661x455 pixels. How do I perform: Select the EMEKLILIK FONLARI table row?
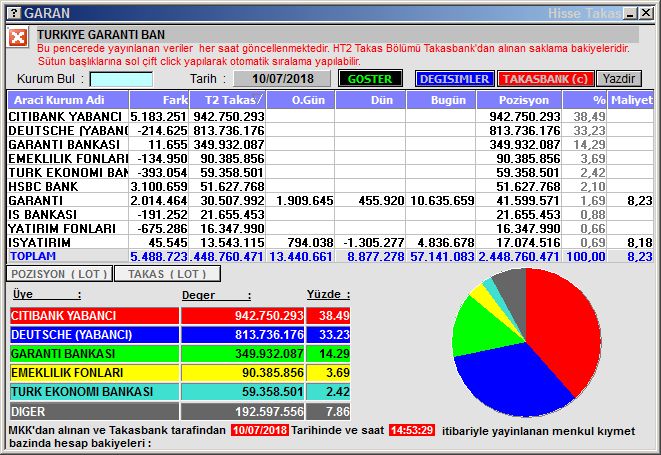330,158
